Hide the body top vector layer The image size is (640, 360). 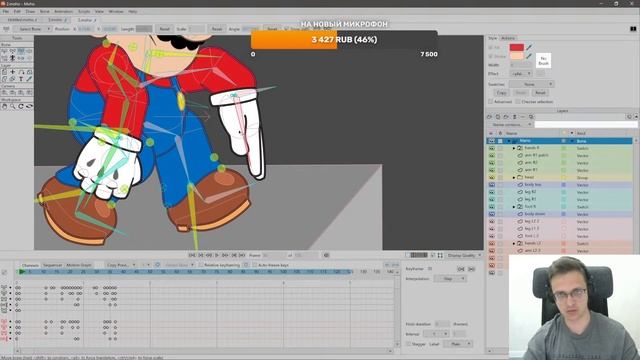pyautogui.click(x=491, y=185)
